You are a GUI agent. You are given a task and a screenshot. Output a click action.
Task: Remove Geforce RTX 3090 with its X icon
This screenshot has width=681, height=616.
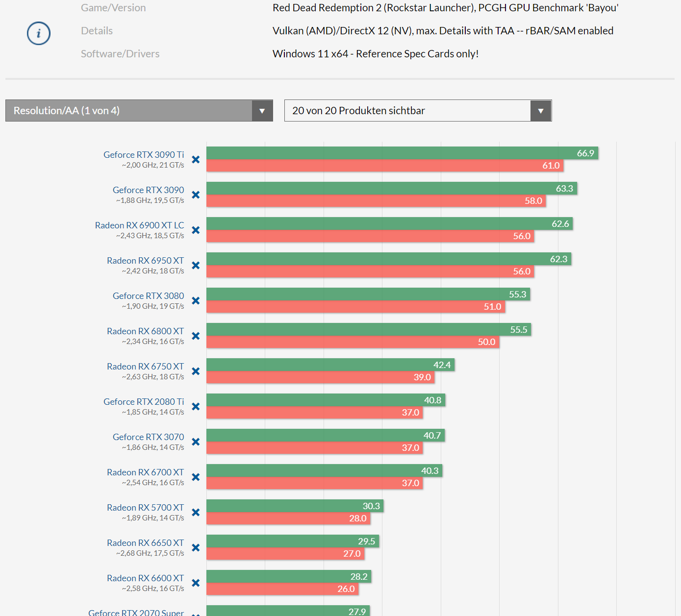click(196, 195)
